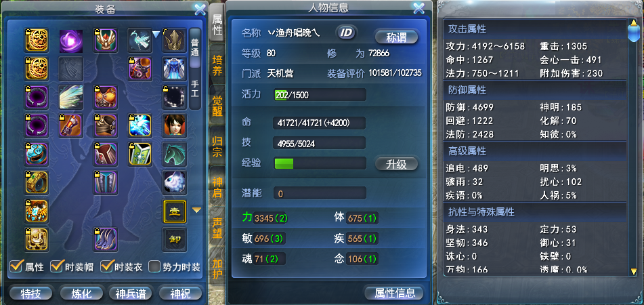Click the scroll-down arrow in attributes panel

(x=634, y=270)
